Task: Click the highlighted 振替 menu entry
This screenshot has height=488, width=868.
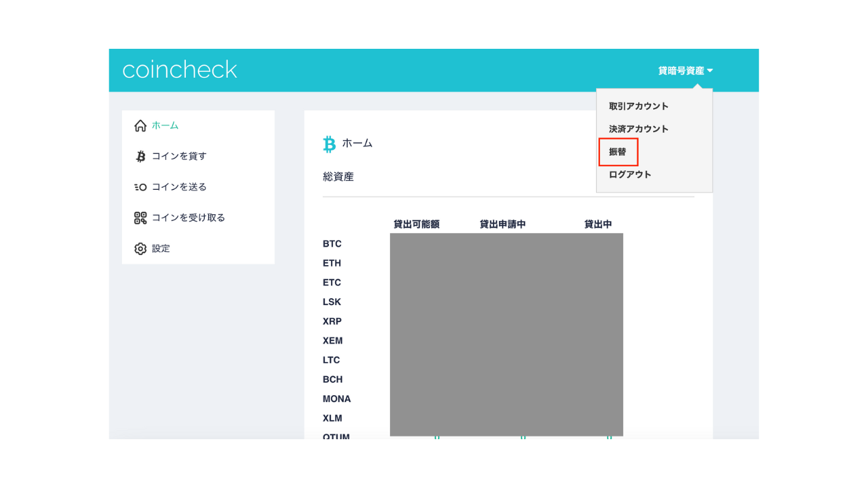Action: 618,152
